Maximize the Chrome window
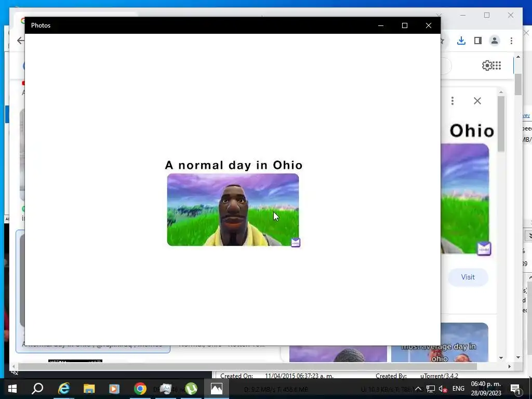532x399 pixels. tap(487, 15)
